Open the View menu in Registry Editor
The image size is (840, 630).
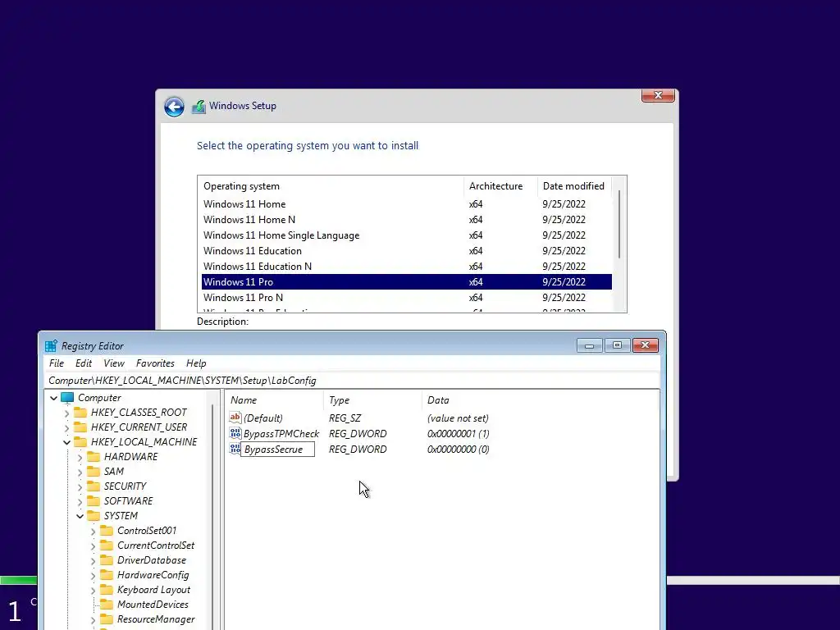(113, 363)
